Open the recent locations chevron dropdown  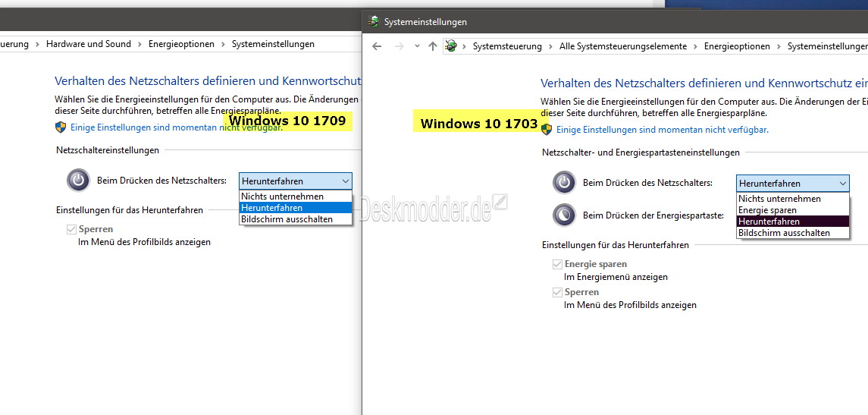point(417,46)
